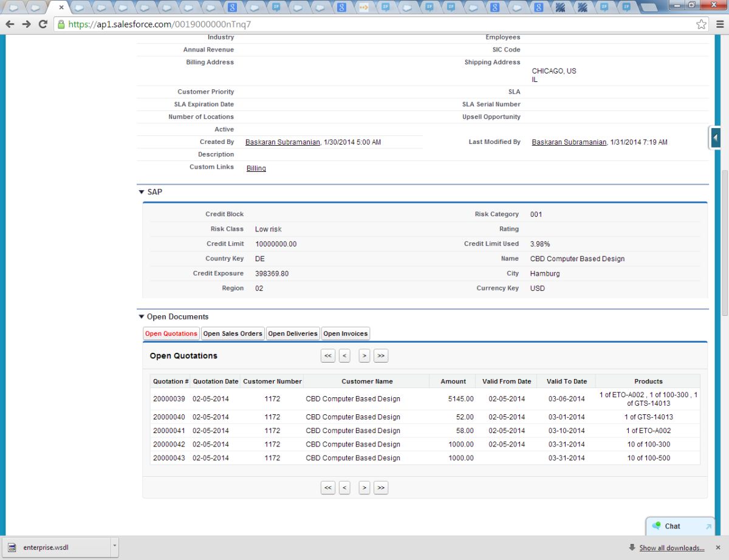Viewport: 729px width, 560px height.
Task: Click the Customer Number column header
Action: tap(272, 381)
